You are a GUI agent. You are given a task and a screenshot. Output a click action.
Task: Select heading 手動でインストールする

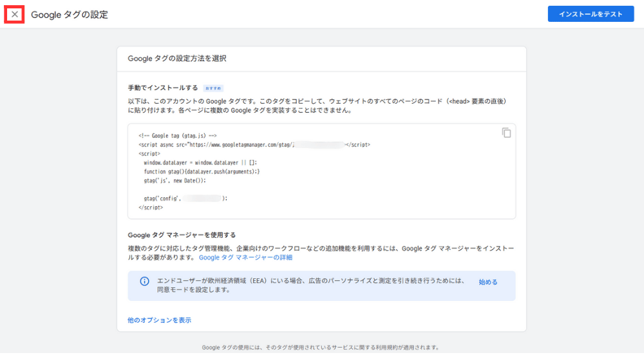click(163, 88)
